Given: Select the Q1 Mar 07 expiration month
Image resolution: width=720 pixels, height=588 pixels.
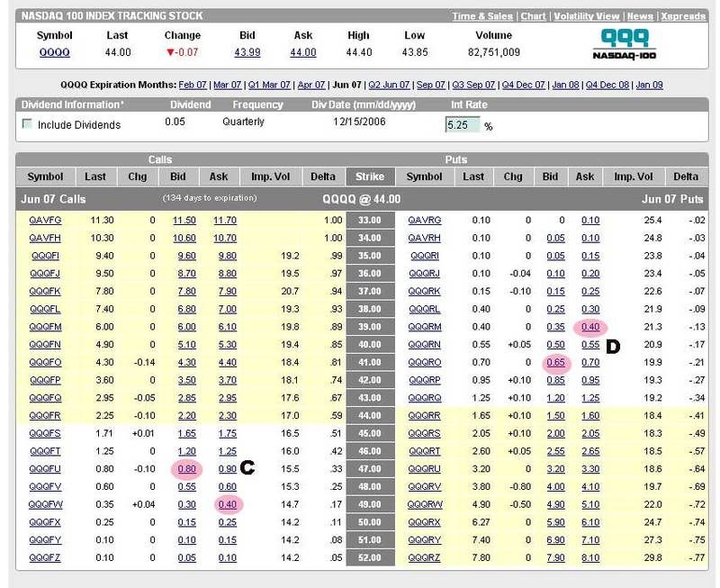Looking at the screenshot, I should pos(269,85).
